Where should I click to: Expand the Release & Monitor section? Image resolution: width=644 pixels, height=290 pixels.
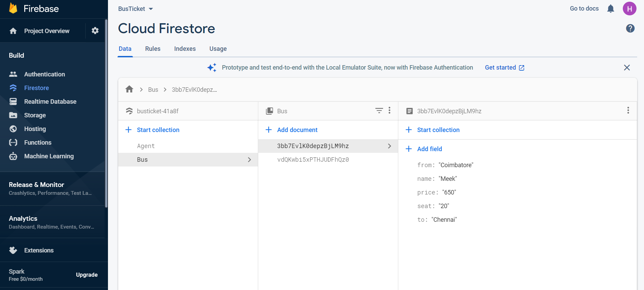(52, 188)
